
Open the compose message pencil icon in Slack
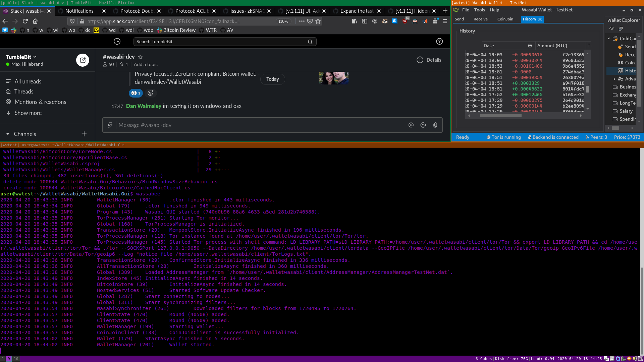tap(83, 60)
